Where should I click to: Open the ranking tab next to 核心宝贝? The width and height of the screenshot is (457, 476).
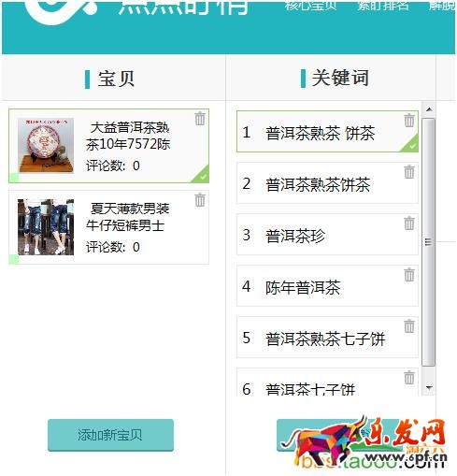pyautogui.click(x=382, y=6)
